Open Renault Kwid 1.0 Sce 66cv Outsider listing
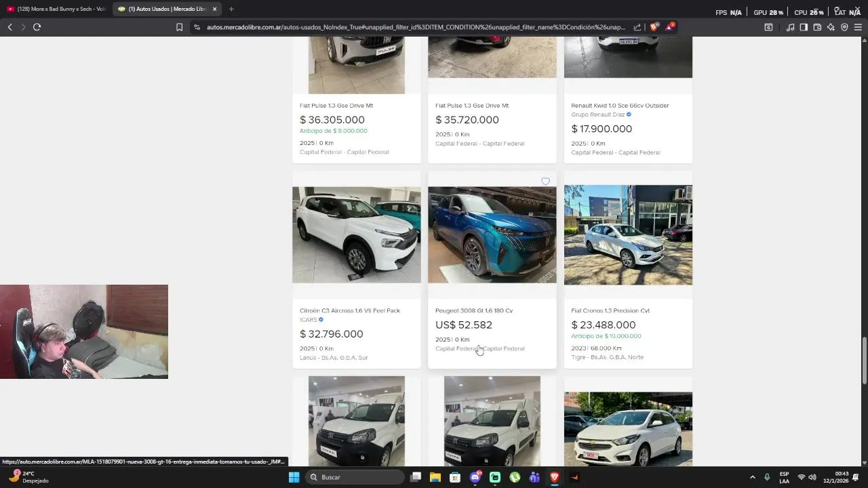Viewport: 868px width, 488px height. 620,106
